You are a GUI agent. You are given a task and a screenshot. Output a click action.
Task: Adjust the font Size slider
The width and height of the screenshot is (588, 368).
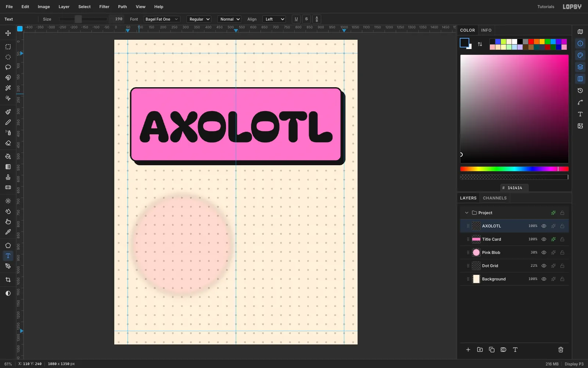tap(83, 19)
